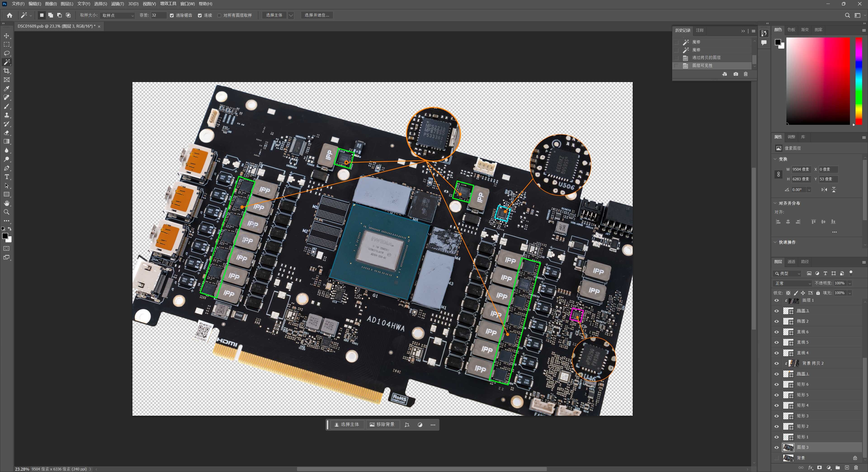The image size is (868, 472).
Task: Toggle the 消除锯齿 anti-alias checkbox
Action: [172, 16]
